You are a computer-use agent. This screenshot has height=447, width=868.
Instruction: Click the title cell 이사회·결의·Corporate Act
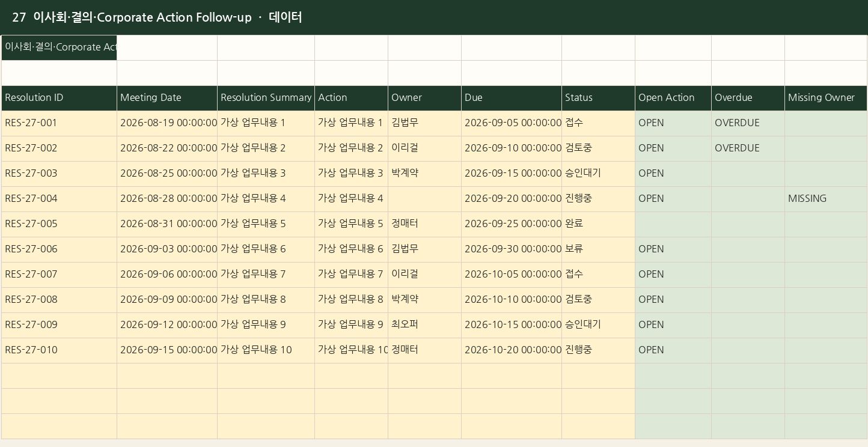59,47
